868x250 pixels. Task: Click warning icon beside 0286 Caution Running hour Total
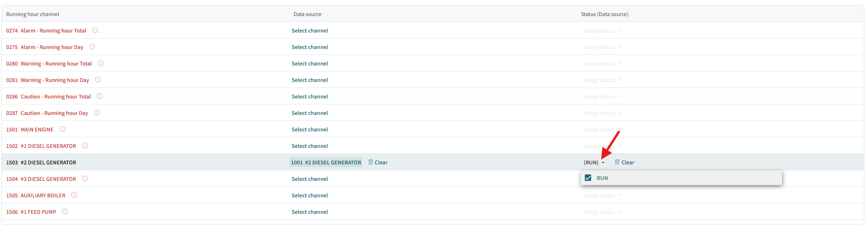(x=100, y=96)
